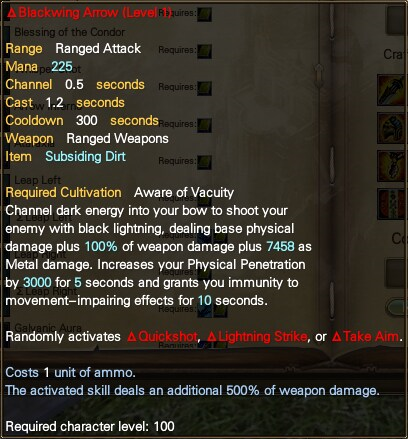
Task: Click the skill book icon beside Blessing of the Condor
Action: (204, 14)
